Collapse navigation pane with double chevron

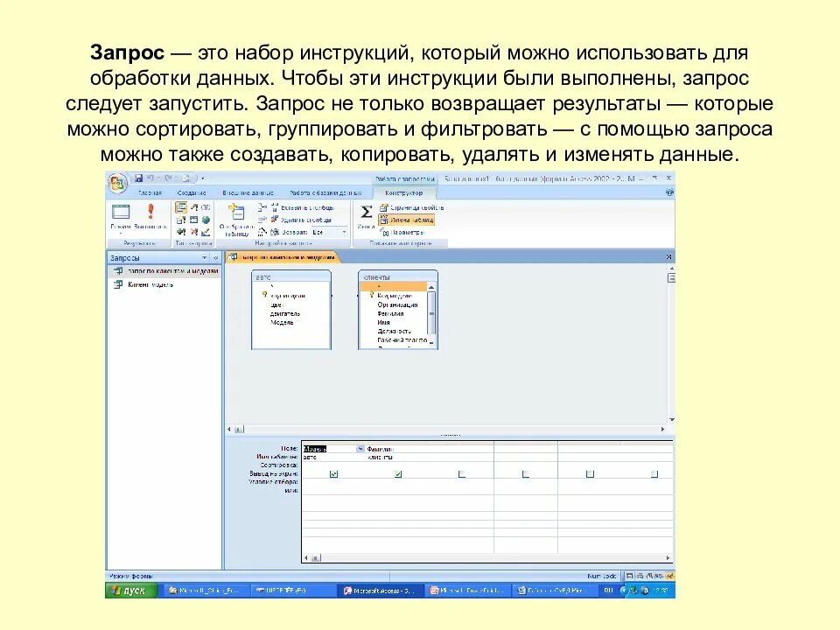coord(216,257)
